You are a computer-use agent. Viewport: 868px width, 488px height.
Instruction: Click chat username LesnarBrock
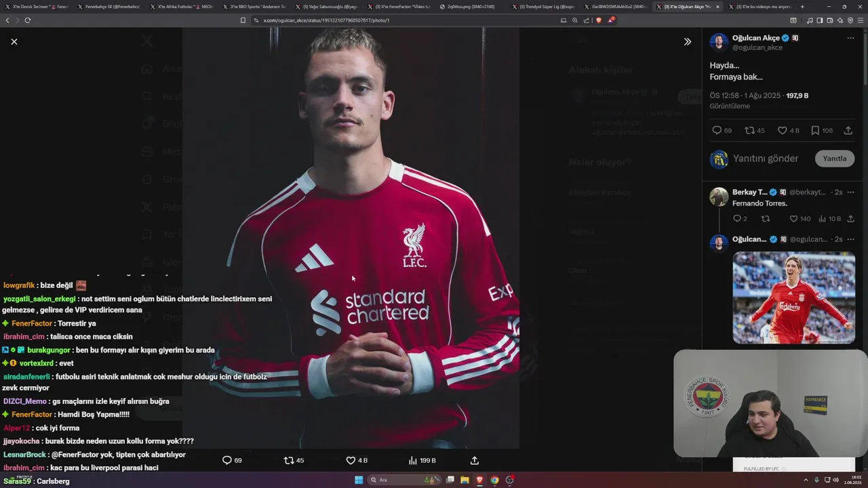click(x=24, y=455)
